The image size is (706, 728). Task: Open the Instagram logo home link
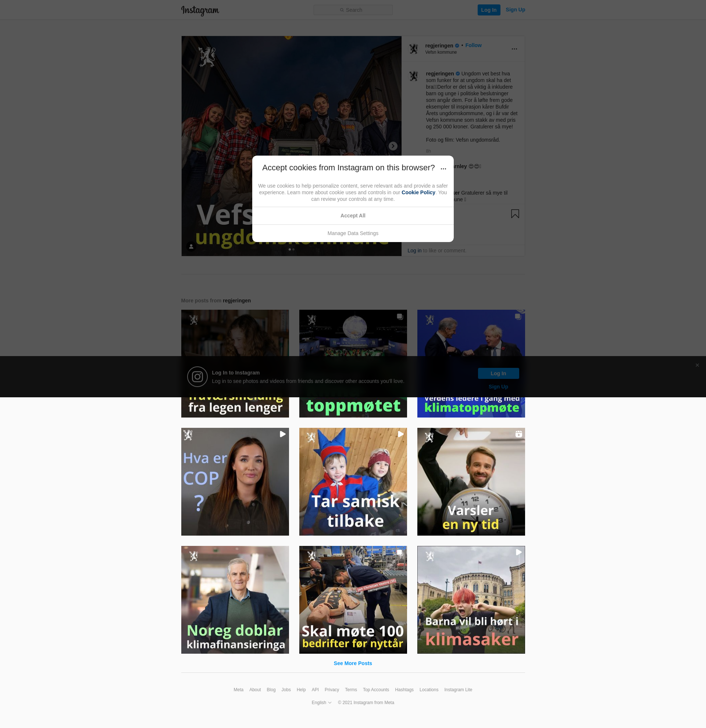(200, 10)
